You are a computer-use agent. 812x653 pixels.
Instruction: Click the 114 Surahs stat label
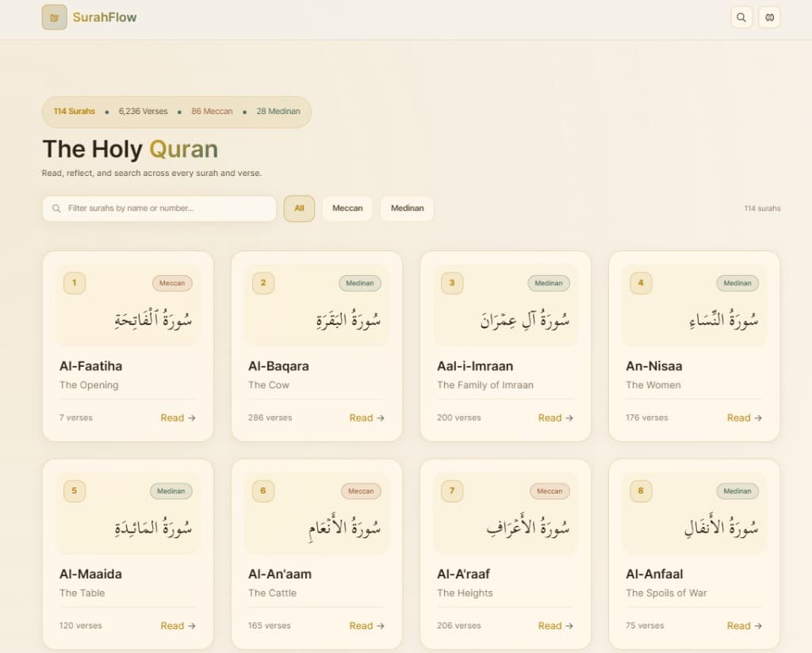pyautogui.click(x=75, y=111)
